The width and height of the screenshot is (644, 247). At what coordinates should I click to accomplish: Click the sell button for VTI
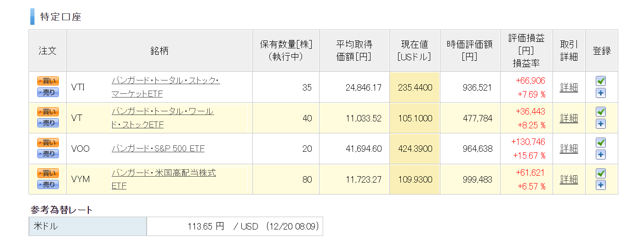(48, 92)
